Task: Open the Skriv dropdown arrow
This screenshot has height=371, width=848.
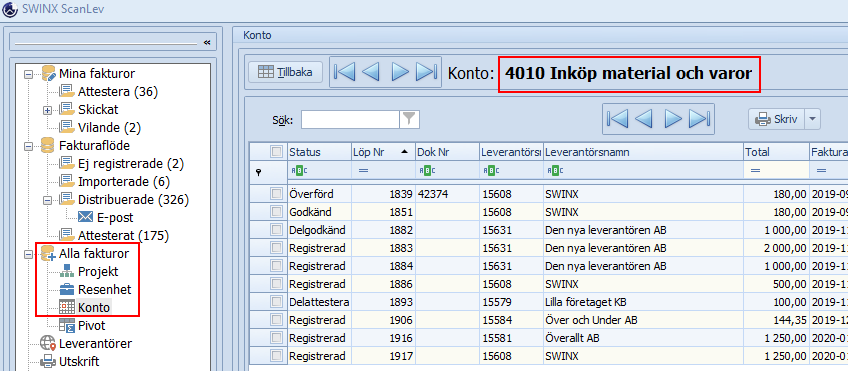Action: 812,119
